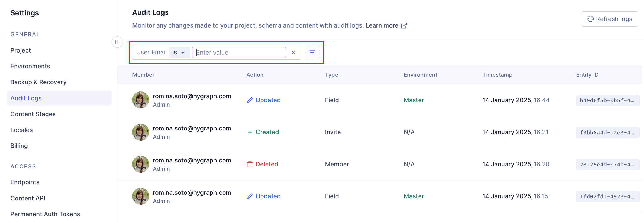Focus the Enter value input field
Image resolution: width=644 pixels, height=223 pixels.
[239, 53]
